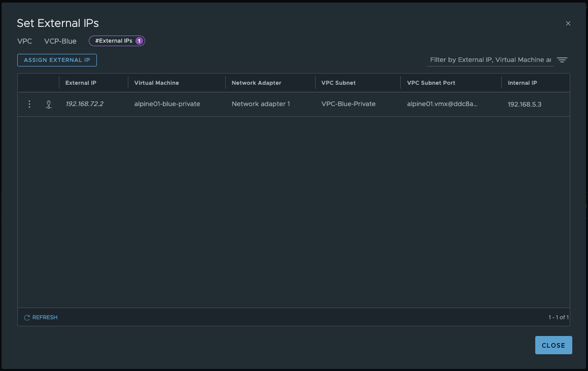Image resolution: width=588 pixels, height=371 pixels.
Task: Refresh the external IPs table
Action: tap(41, 317)
